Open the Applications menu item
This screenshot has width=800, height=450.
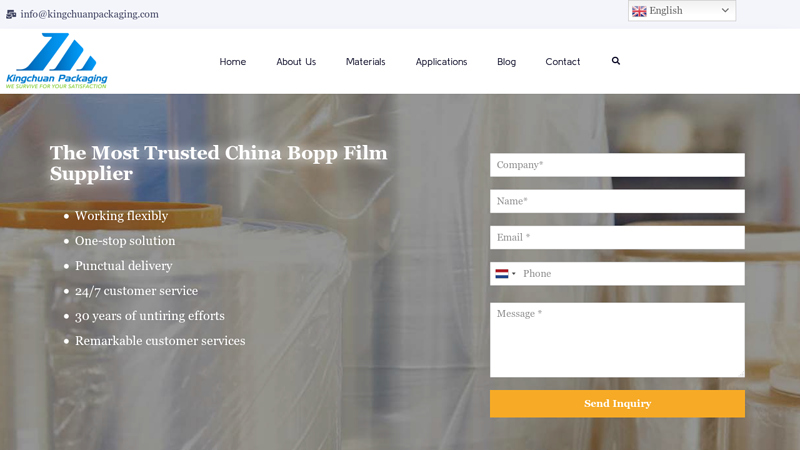coord(441,62)
